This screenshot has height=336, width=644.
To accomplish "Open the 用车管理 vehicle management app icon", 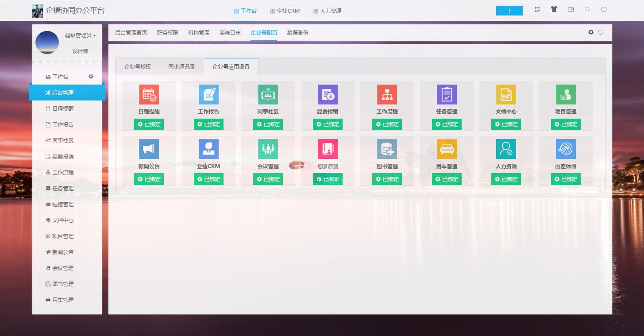I will [x=447, y=149].
